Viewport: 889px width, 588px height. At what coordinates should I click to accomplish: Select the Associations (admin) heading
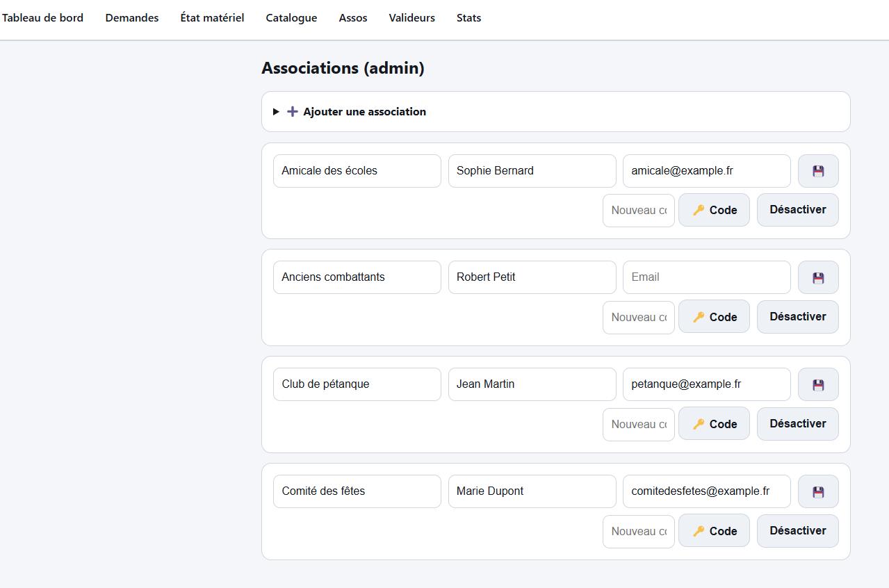pos(343,68)
